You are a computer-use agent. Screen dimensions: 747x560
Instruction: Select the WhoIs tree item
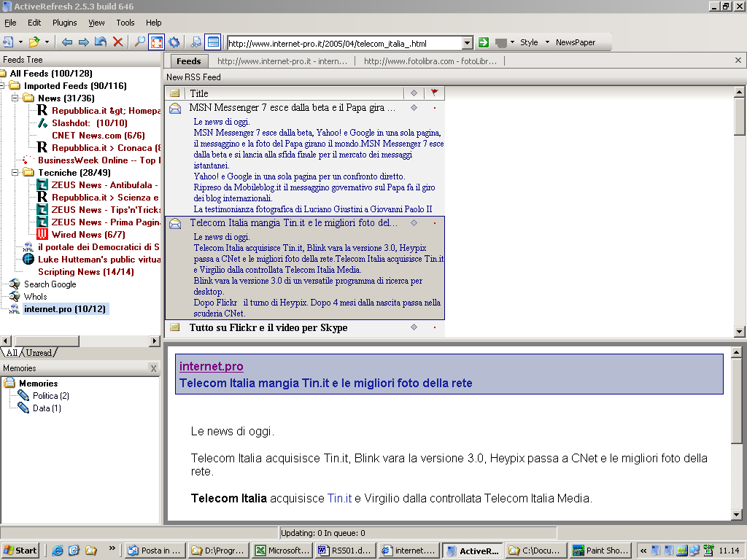(35, 296)
